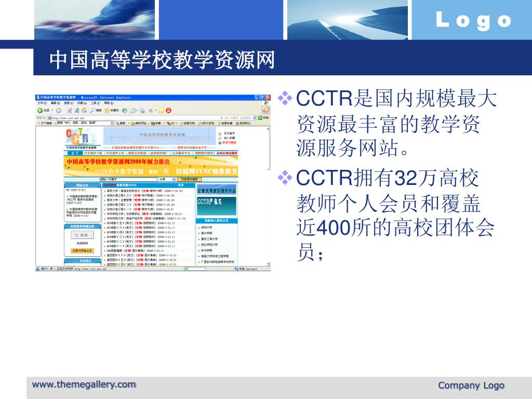Click 浙江师范大学 in the member list
The image size is (532, 399).
(209, 245)
